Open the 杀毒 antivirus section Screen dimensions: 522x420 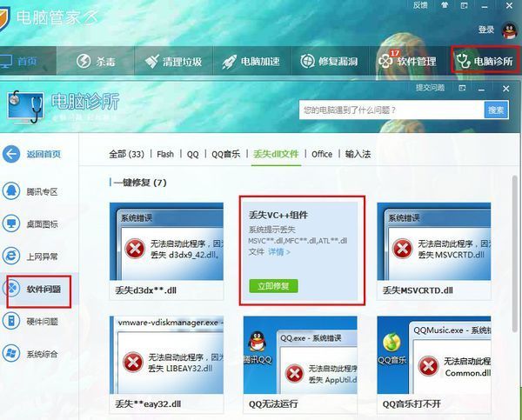[x=96, y=61]
